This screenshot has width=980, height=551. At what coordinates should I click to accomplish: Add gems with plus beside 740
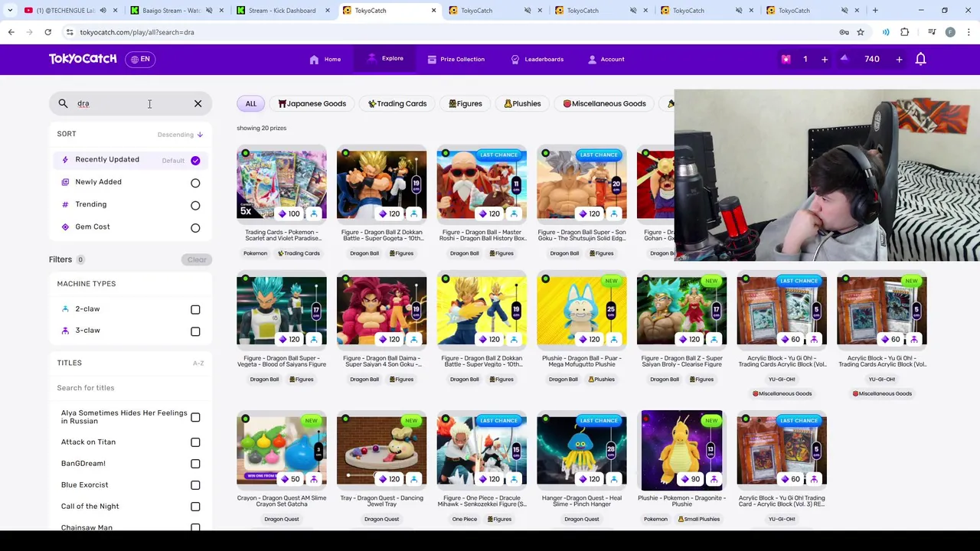tap(899, 59)
